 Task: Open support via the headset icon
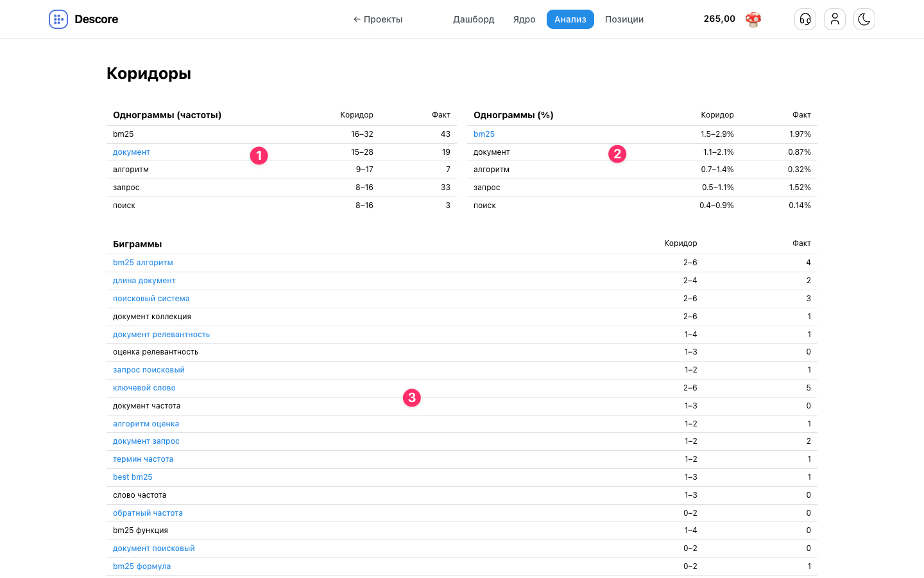pos(805,19)
